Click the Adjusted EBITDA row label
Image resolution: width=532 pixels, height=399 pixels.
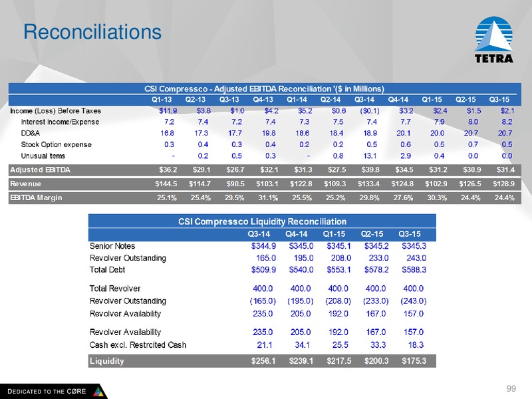[x=40, y=170]
